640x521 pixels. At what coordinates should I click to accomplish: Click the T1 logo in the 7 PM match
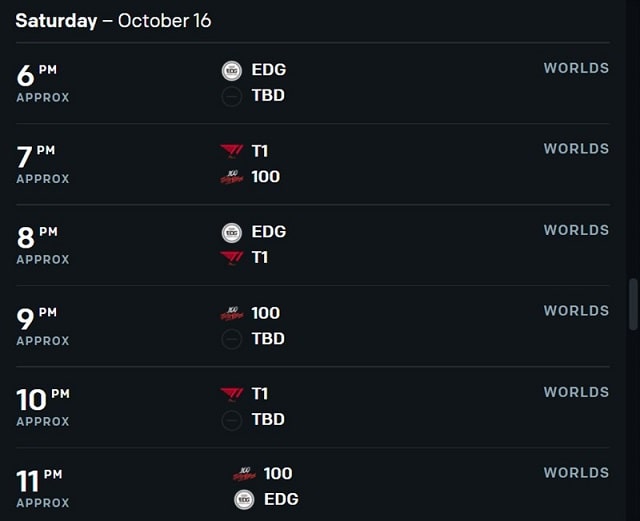pos(231,151)
